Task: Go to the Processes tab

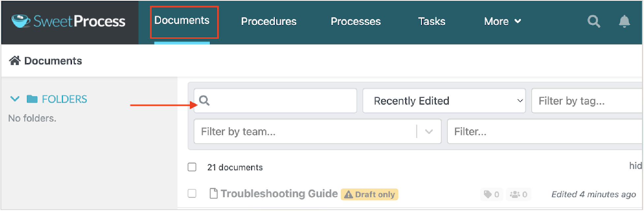Action: [x=355, y=21]
